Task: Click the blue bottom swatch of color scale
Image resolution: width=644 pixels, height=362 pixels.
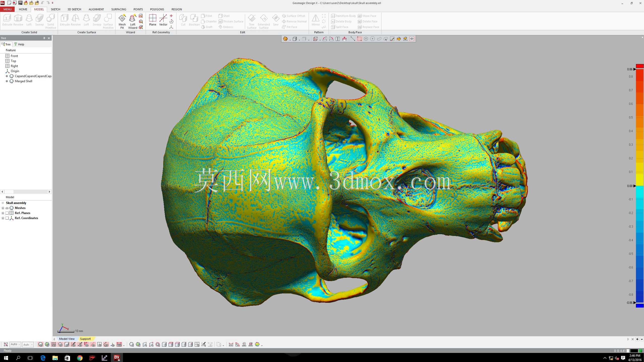Action: tap(640, 306)
